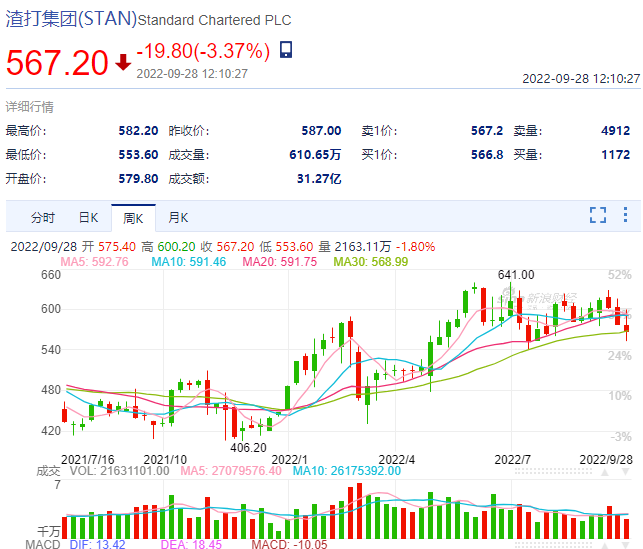
Task: Click the MA30: 568.99 legend label
Action: [371, 262]
